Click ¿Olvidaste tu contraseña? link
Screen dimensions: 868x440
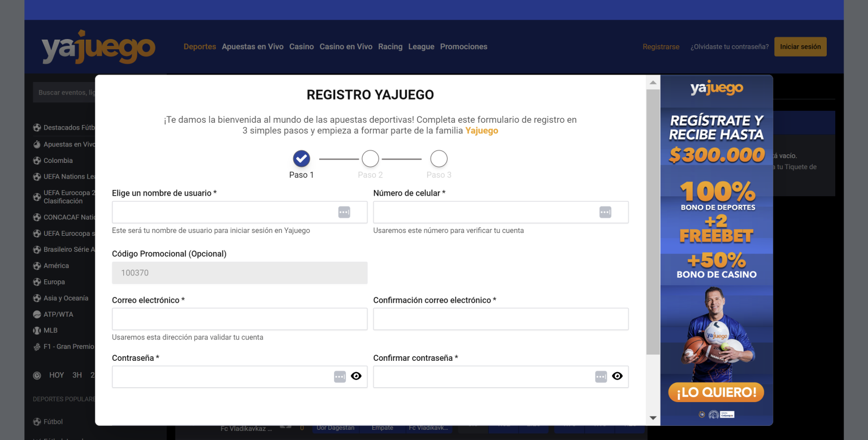730,47
